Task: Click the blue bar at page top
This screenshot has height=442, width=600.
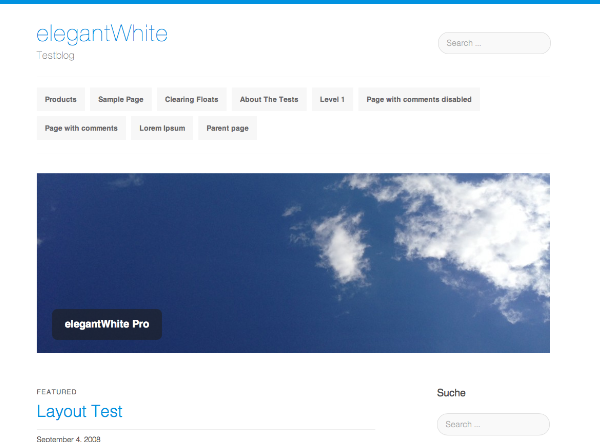Action: click(300, 2)
